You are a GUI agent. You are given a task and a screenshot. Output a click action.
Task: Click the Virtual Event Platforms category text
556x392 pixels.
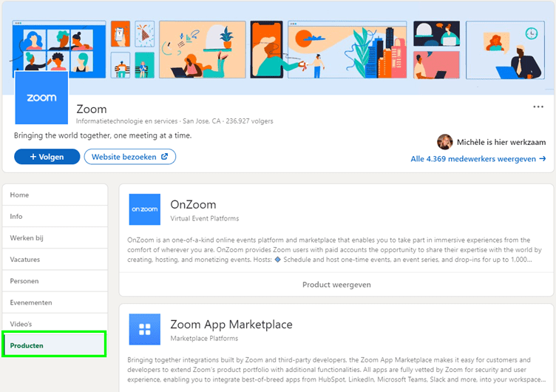(205, 218)
